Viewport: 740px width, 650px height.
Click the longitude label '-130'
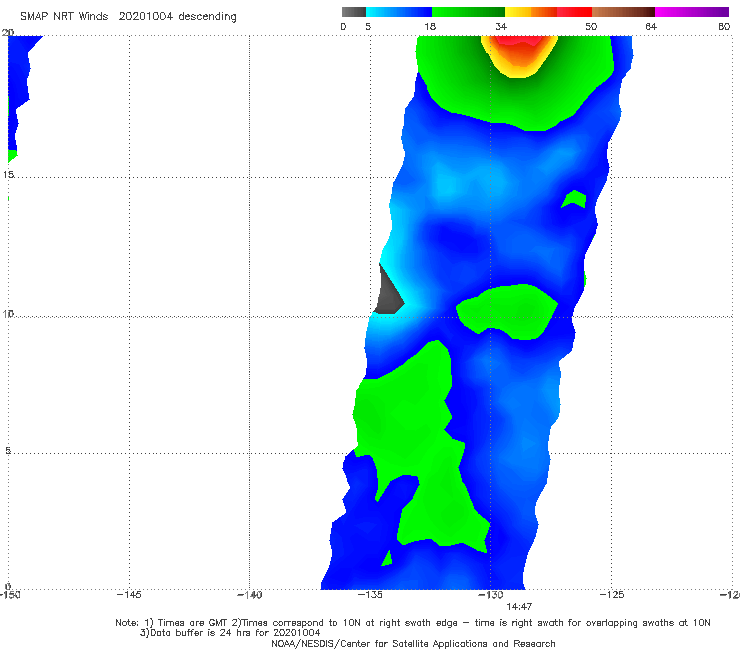point(491,595)
